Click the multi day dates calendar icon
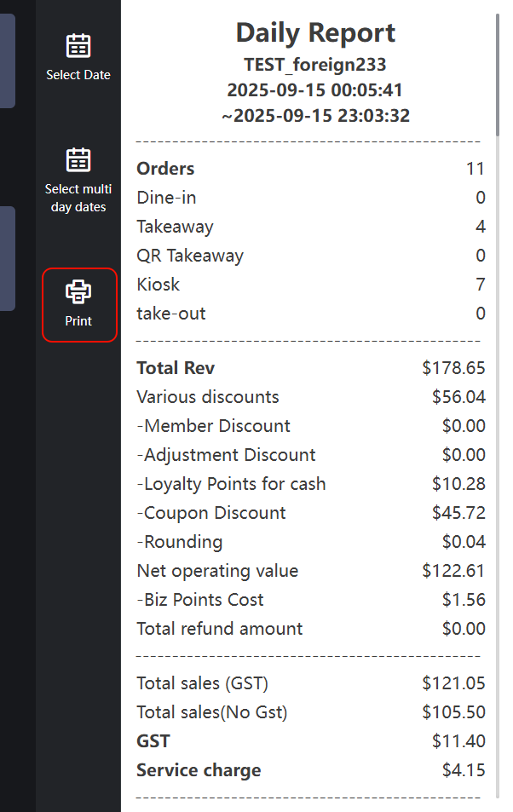 pos(78,160)
